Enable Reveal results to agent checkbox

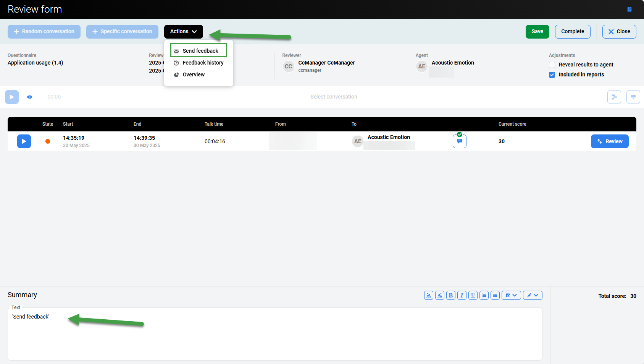[552, 65]
